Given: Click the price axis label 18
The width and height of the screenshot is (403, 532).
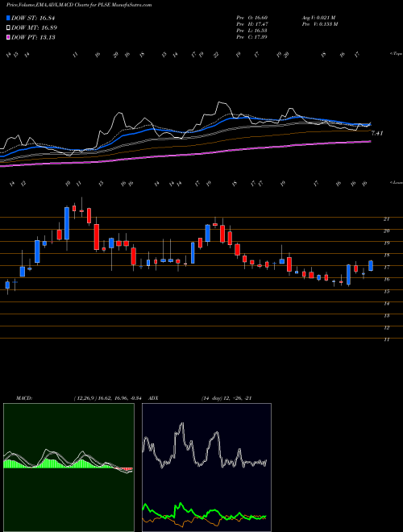Looking at the screenshot, I should click(x=386, y=256).
